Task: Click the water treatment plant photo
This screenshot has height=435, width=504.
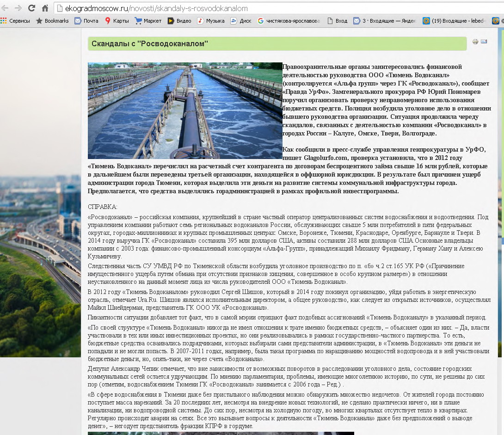Action: (185, 110)
